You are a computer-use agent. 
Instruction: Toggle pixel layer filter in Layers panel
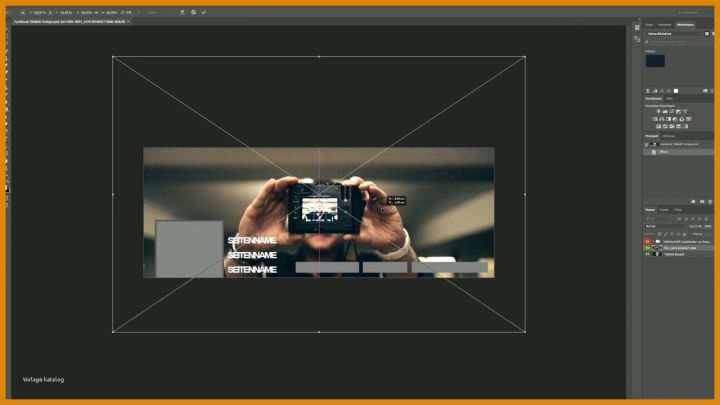coord(679,219)
